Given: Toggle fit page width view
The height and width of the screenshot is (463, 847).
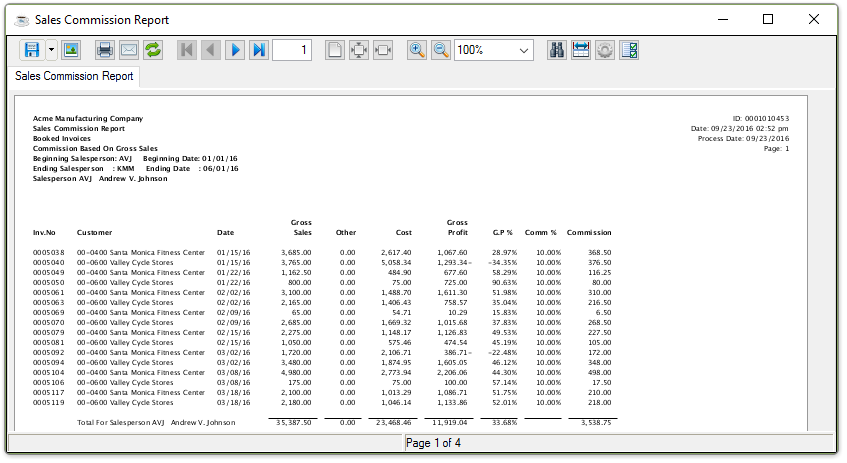Looking at the screenshot, I should (x=382, y=50).
